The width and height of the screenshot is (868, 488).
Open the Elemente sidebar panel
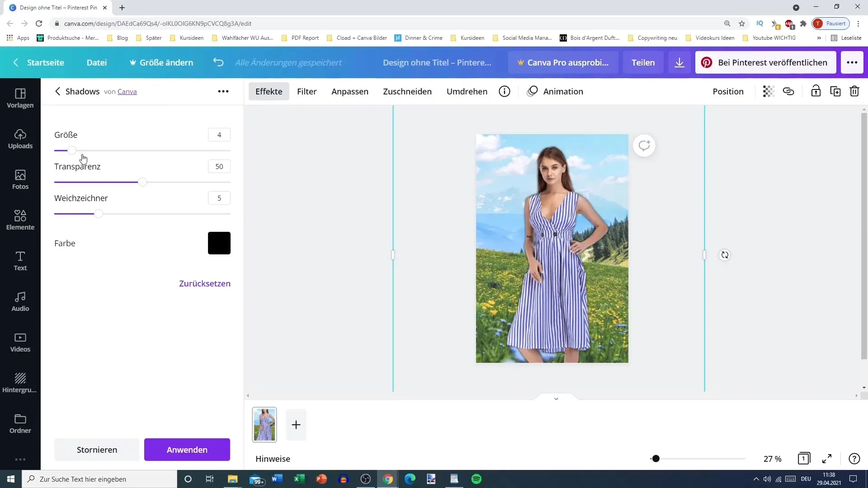(20, 220)
